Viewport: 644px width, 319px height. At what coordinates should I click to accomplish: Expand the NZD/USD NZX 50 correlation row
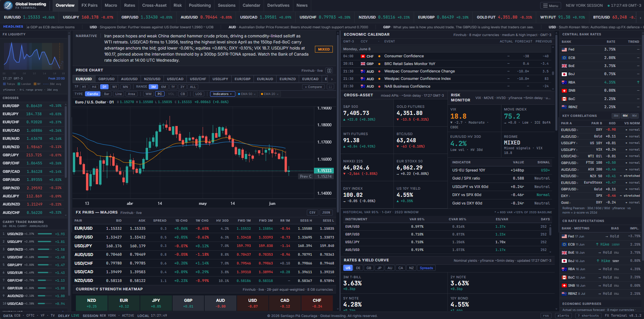point(600,176)
